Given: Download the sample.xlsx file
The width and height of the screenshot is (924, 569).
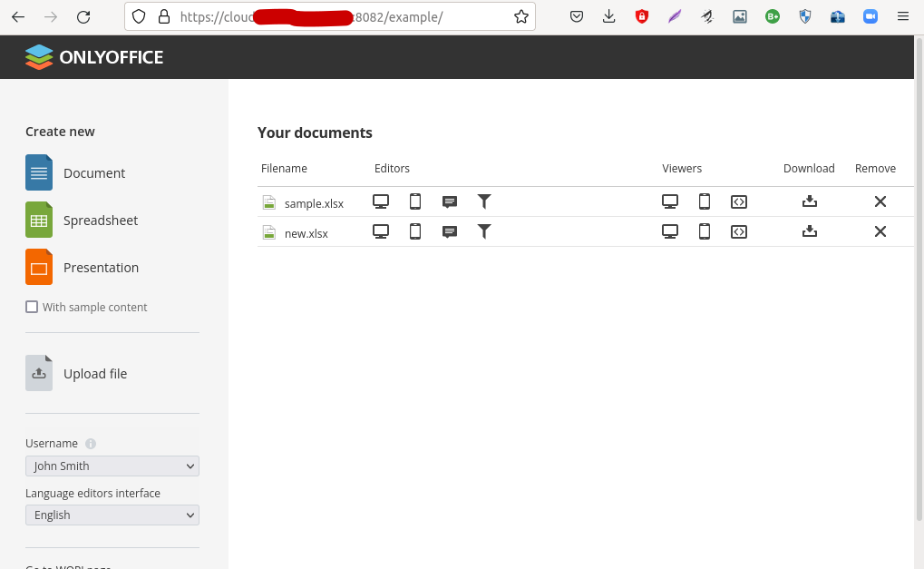Looking at the screenshot, I should click(x=810, y=201).
